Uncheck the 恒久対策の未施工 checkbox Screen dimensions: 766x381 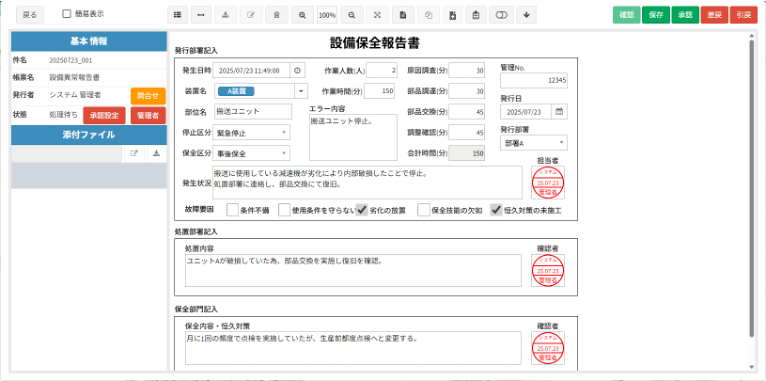tap(496, 210)
